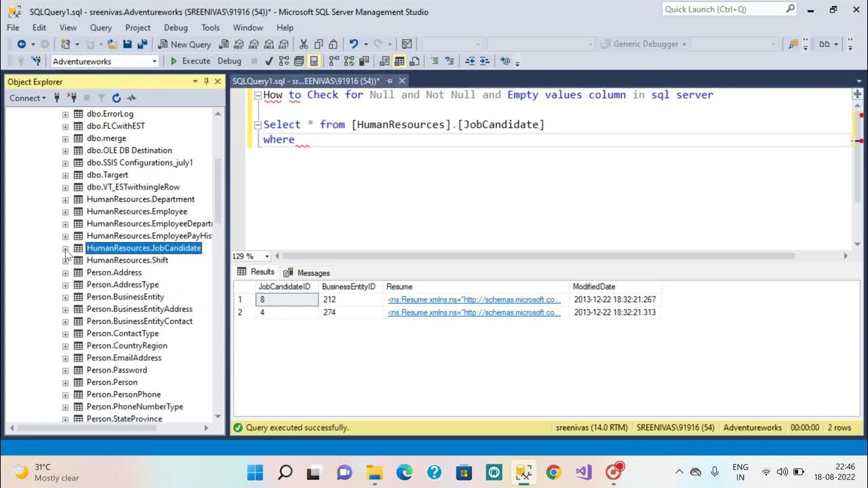Expand the HumanResources.JobCandidate table node

pyautogui.click(x=65, y=249)
